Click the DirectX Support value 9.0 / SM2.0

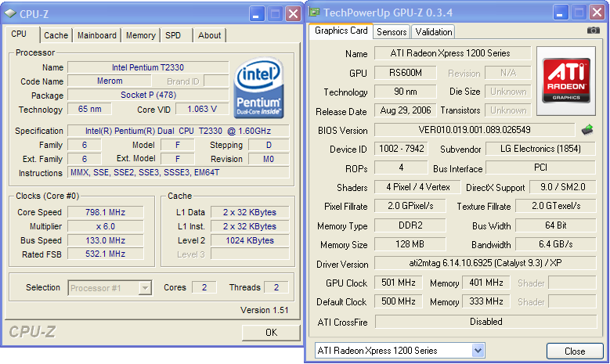click(562, 187)
